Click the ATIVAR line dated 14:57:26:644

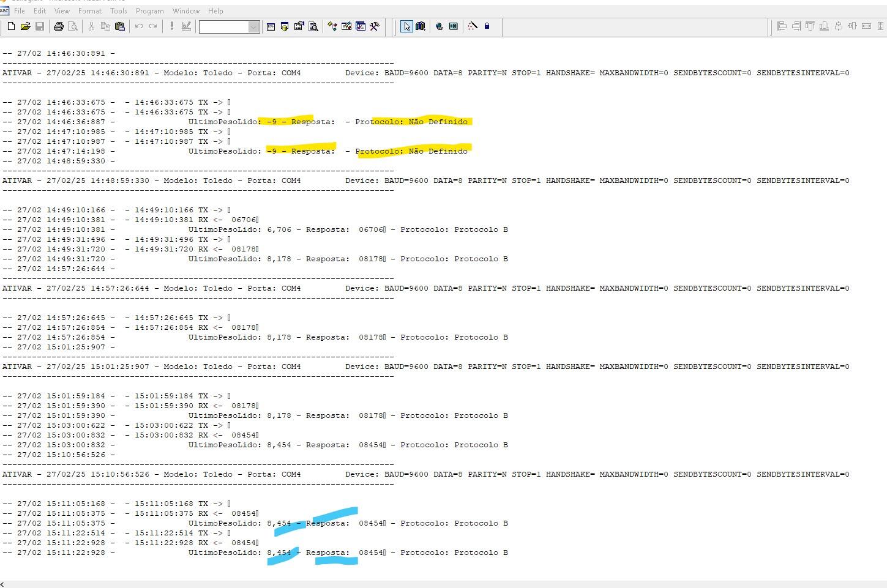[x=426, y=288]
